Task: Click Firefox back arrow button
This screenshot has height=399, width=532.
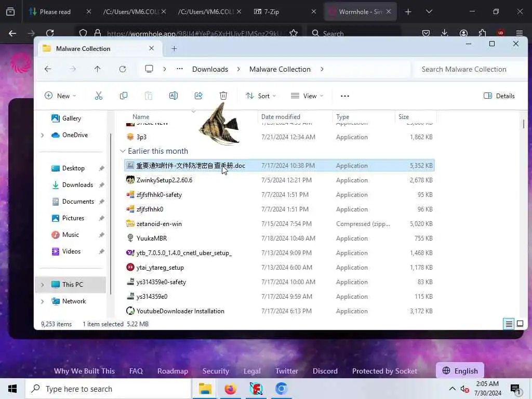Action: coord(12,33)
